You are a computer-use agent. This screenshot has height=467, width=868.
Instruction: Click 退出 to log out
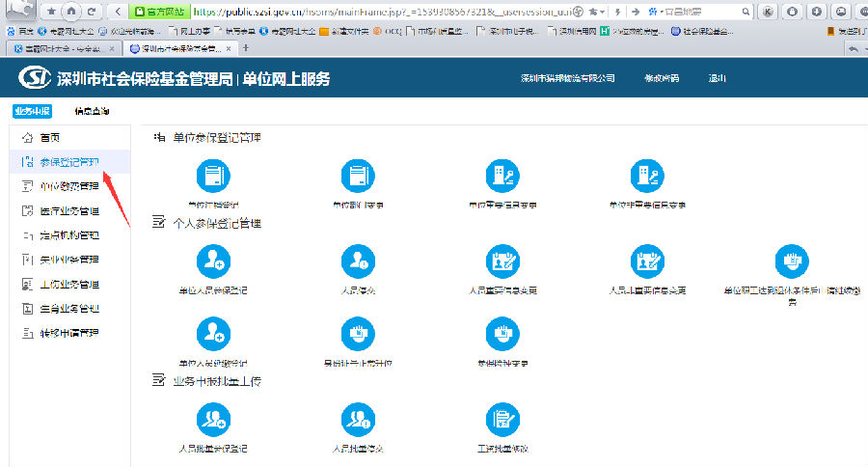click(x=717, y=78)
